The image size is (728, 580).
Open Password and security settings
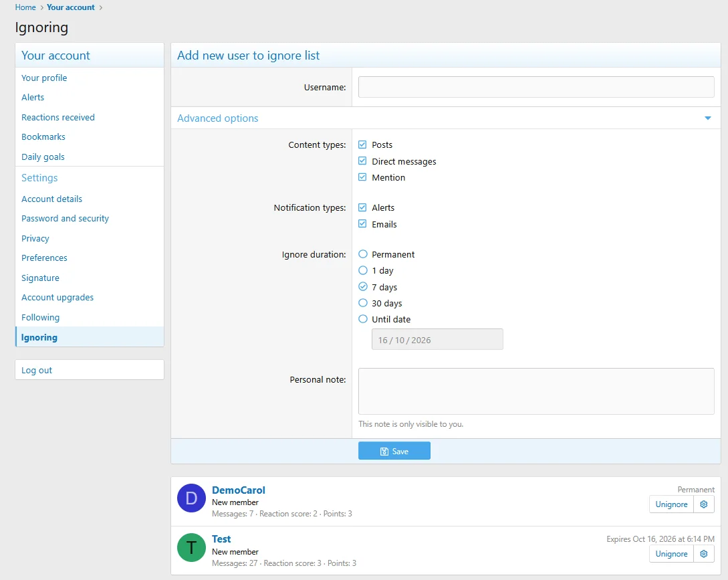pyautogui.click(x=65, y=219)
